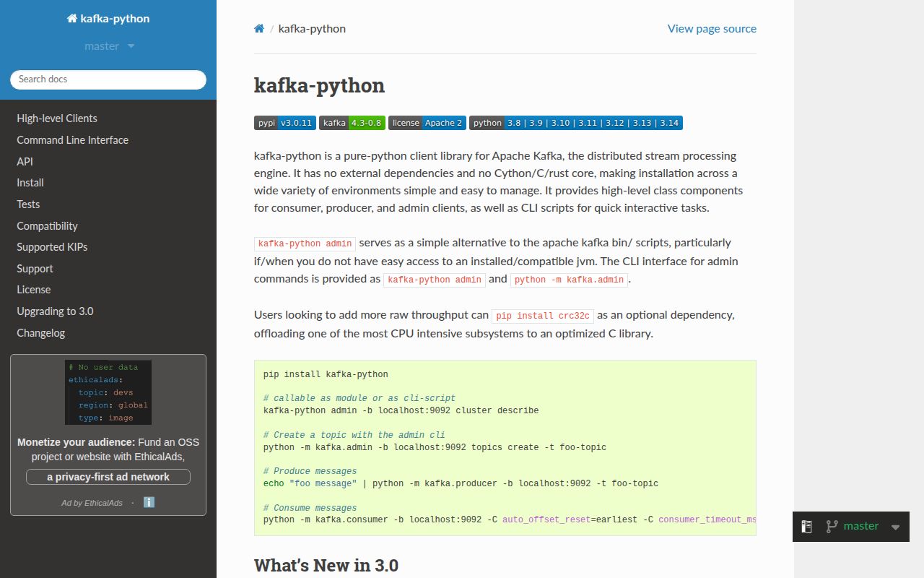Viewport: 924px width, 578px height.
Task: Click the python versions badge
Action: click(576, 123)
